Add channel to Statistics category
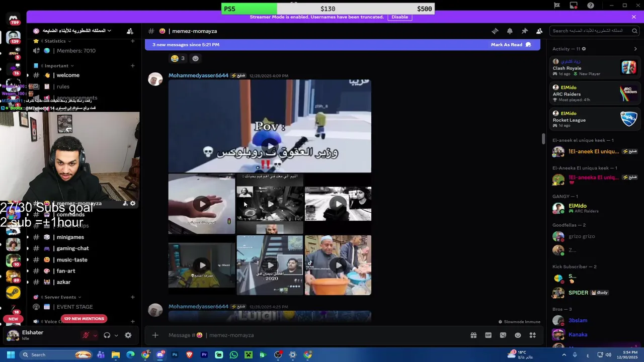Image resolution: width=644 pixels, height=362 pixels. pos(133,41)
